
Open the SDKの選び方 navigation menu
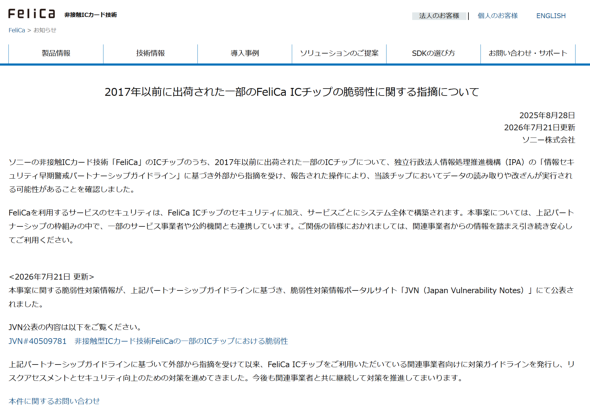point(433,53)
